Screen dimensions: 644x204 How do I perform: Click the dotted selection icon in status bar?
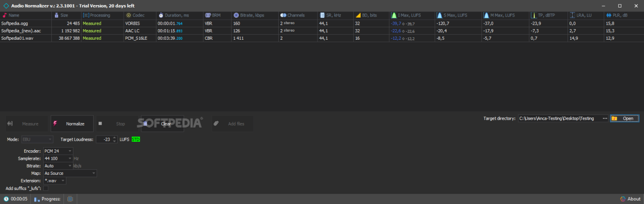point(70,199)
